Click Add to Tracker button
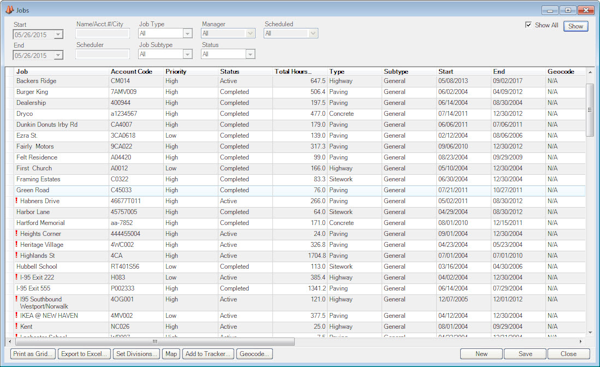Viewport: 600px width, 367px height. 208,354
